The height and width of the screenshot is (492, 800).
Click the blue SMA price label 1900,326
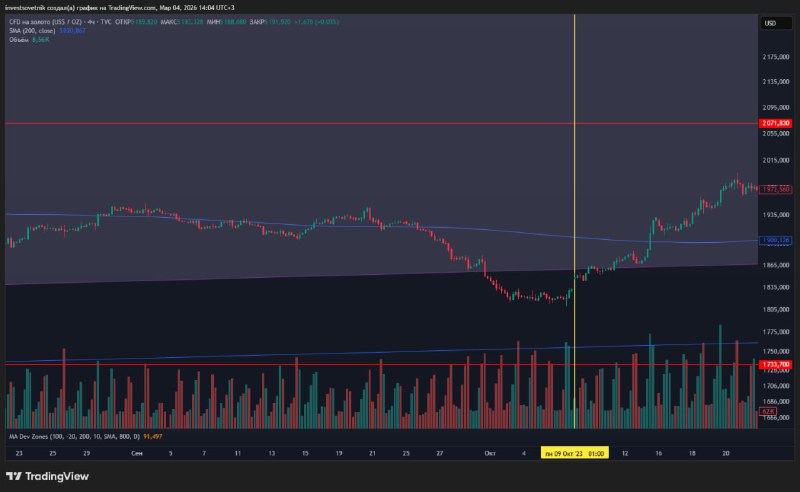coord(776,240)
